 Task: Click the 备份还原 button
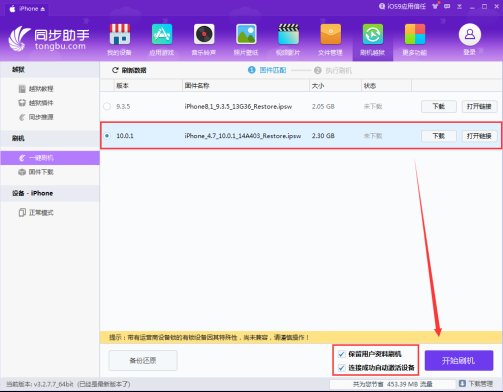tap(143, 360)
